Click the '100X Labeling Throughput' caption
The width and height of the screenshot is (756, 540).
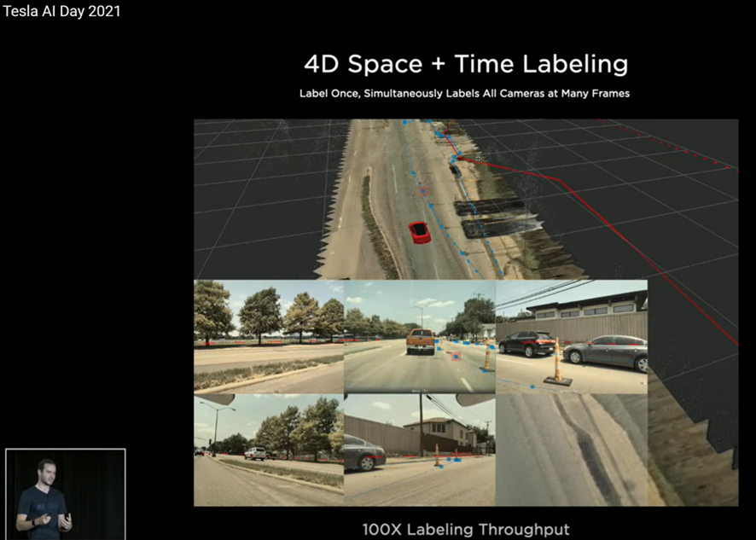tap(466, 530)
